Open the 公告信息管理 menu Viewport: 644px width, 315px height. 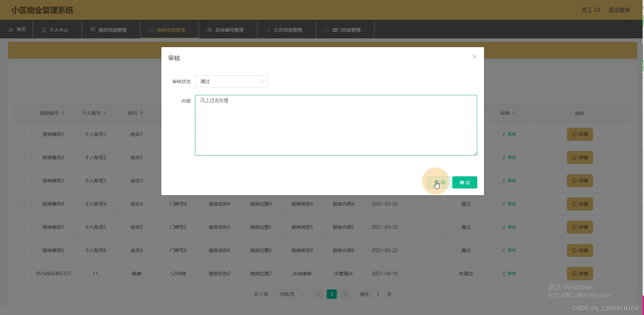coord(287,30)
